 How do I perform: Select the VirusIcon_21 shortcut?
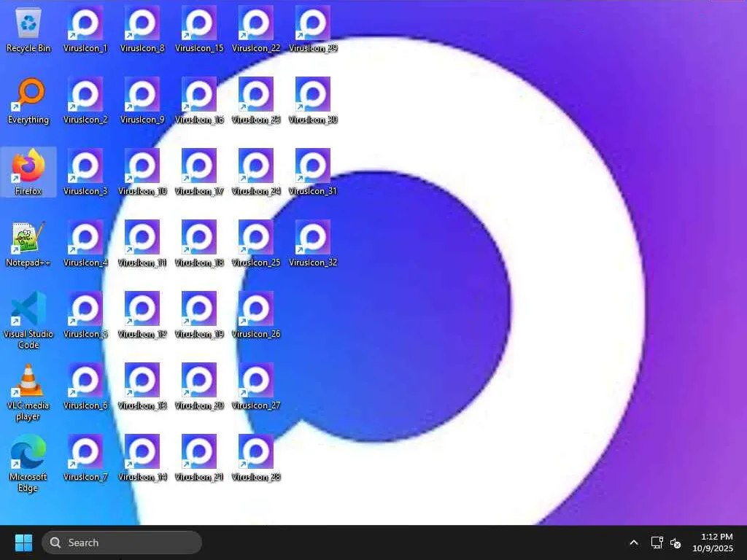tap(199, 458)
